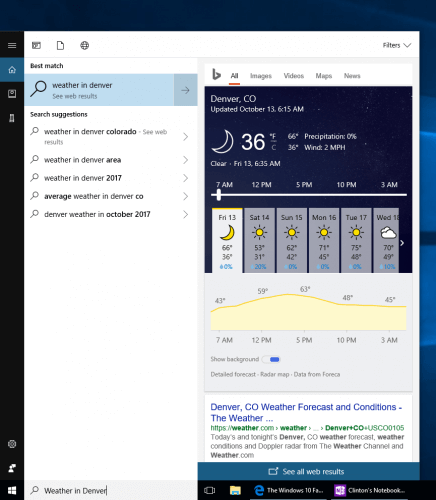
Task: Expand chevron for average weather in denver co
Action: (186, 196)
